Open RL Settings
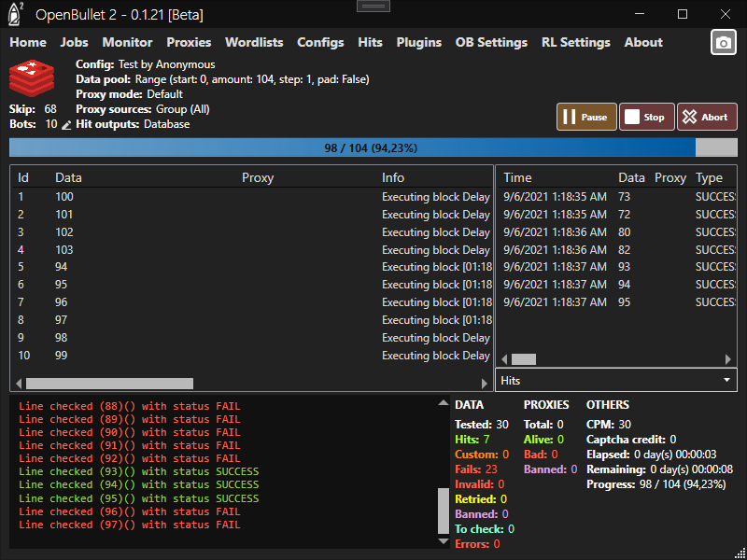 [x=575, y=42]
